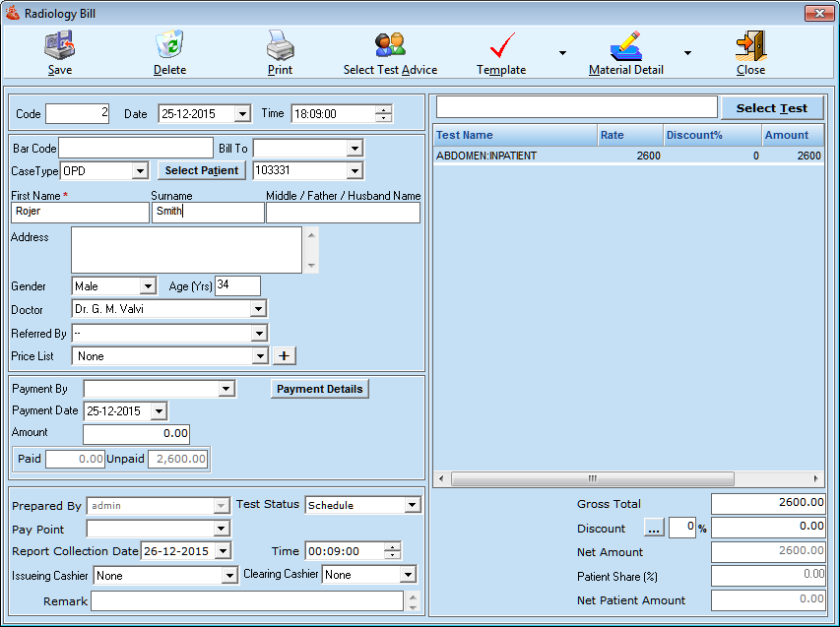The height and width of the screenshot is (627, 840).
Task: Click the Template checkmark icon
Action: coord(501,45)
